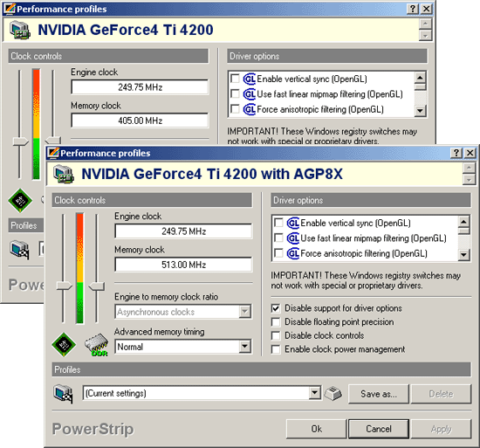This screenshot has width=480, height=448.
Task: Click up arrow next to front window adapter name
Action: click(469, 168)
